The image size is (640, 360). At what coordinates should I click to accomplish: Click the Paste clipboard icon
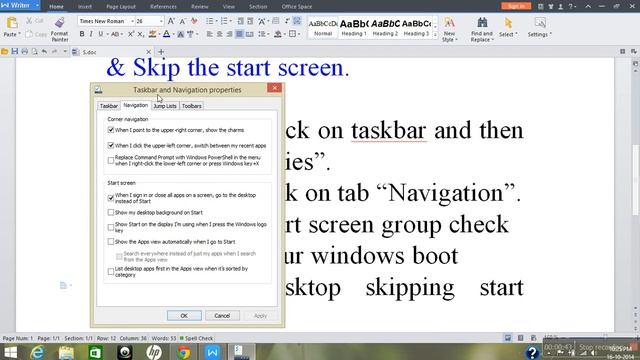click(x=12, y=23)
